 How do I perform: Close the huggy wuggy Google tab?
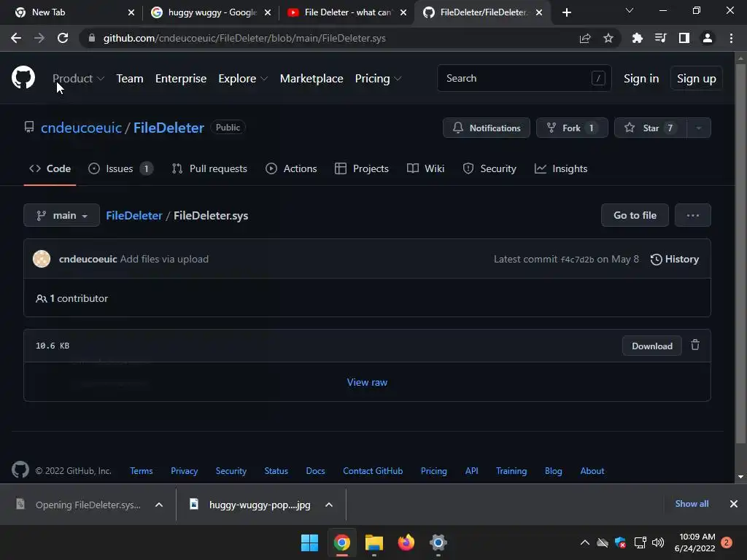(x=268, y=12)
